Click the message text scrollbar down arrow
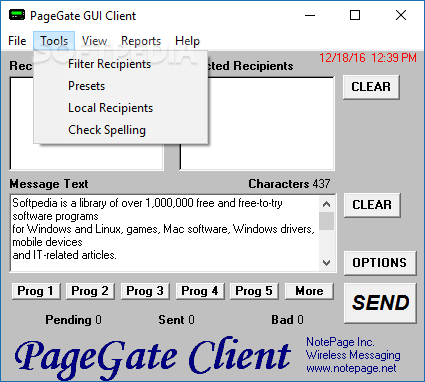Viewport: 425px width, 382px height. [x=327, y=263]
